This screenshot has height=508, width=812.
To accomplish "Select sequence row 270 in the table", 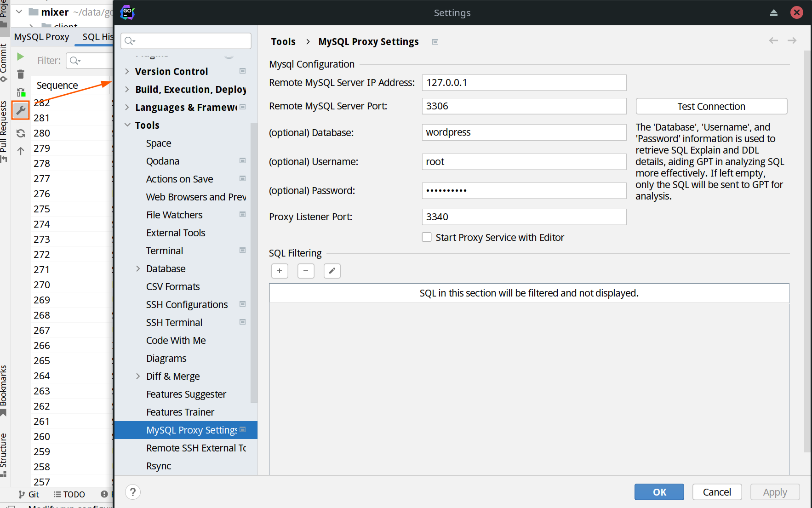I will [x=72, y=285].
